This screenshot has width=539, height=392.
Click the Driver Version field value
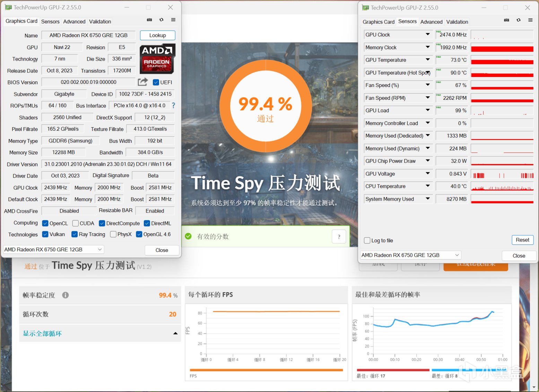[x=108, y=164]
